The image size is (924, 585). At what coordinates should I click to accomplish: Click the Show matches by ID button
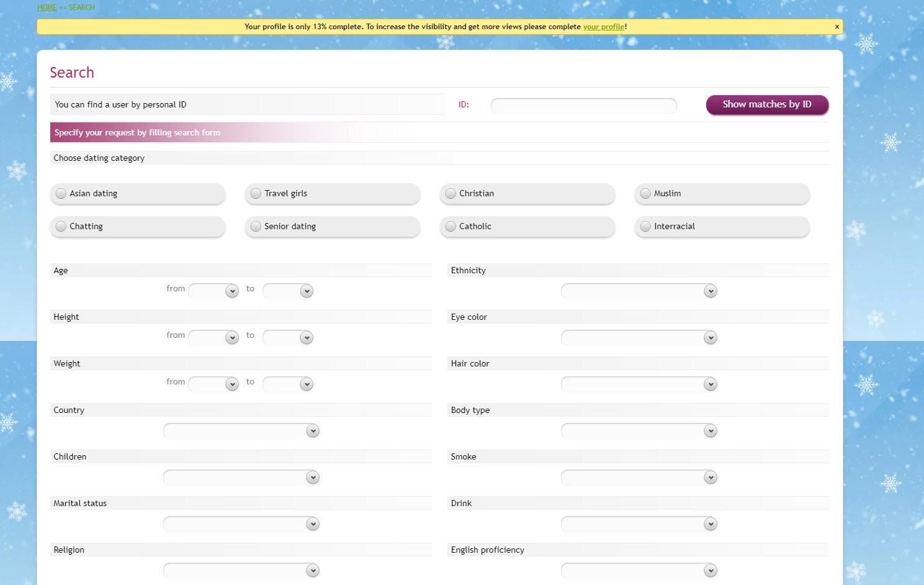(x=767, y=104)
